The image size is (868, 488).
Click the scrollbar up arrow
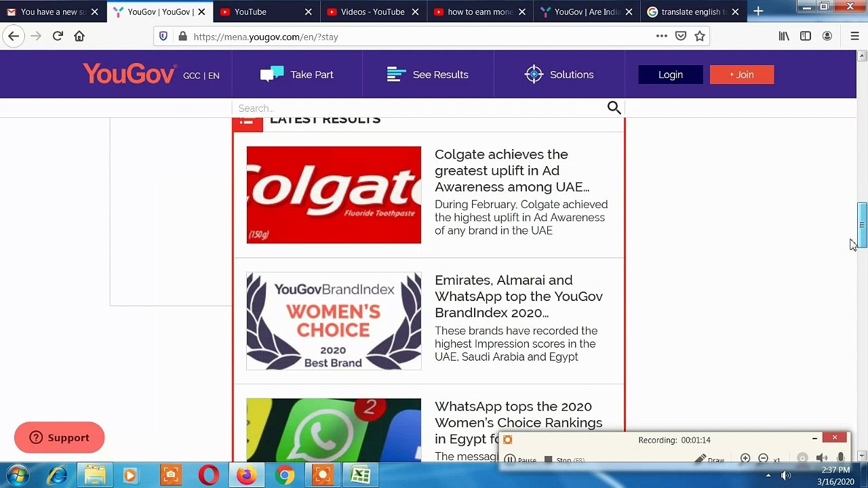(862, 55)
